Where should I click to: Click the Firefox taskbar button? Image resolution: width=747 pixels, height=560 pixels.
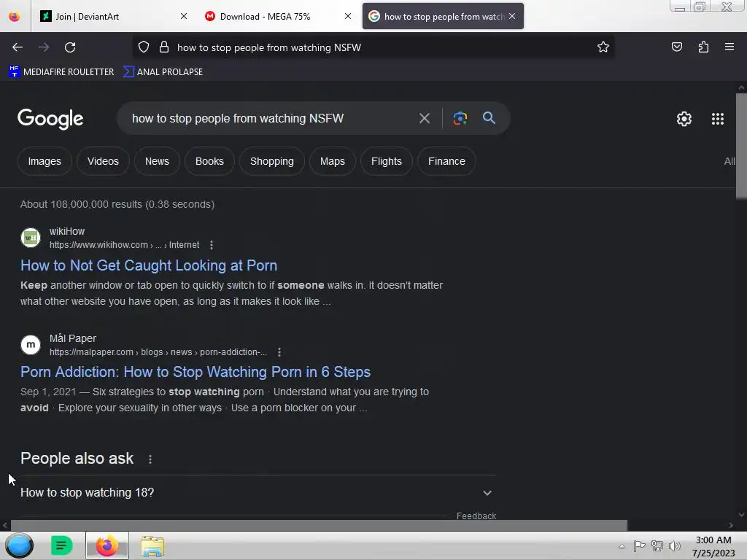[x=107, y=545]
